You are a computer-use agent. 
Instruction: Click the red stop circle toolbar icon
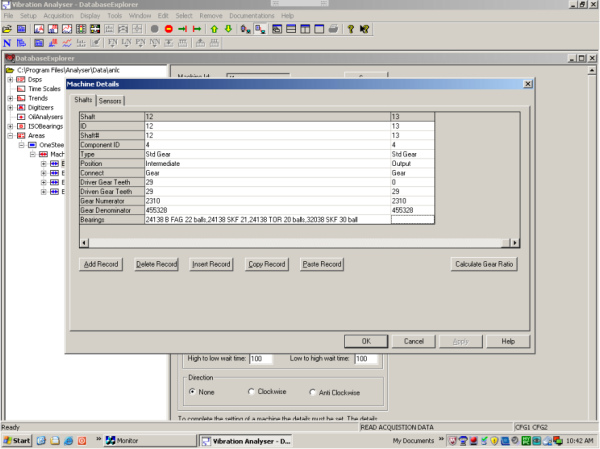169,29
